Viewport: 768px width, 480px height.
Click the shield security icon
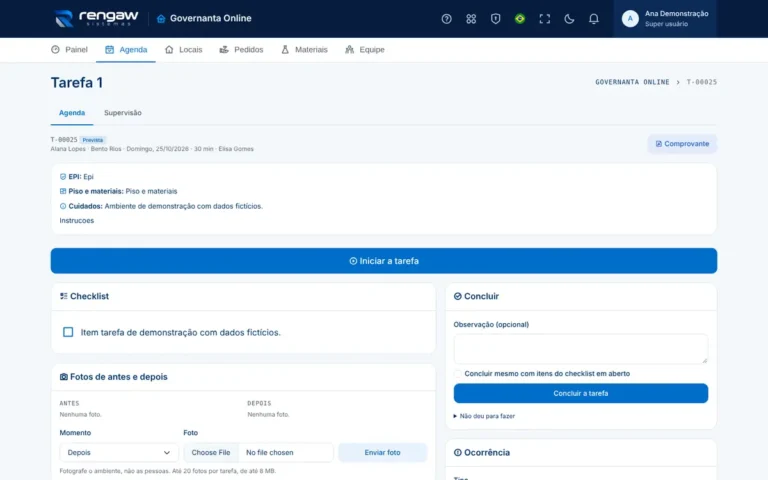coord(495,19)
